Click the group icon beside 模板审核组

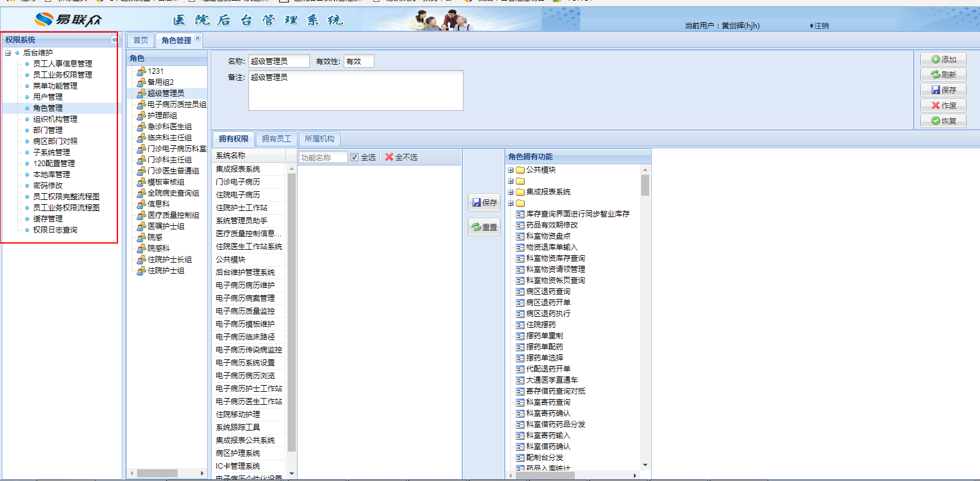coord(141,182)
